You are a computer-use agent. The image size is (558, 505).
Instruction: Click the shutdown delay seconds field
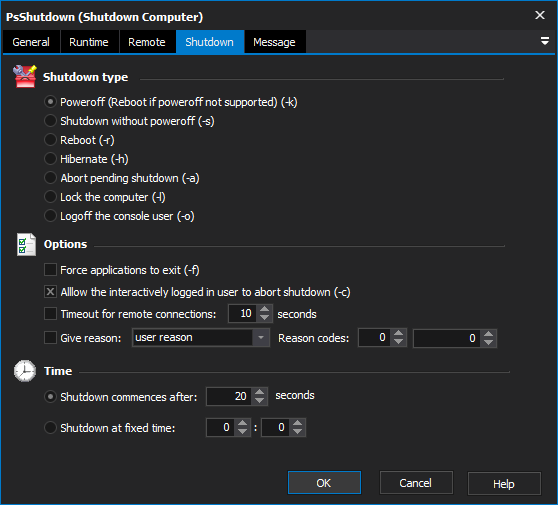(230, 396)
